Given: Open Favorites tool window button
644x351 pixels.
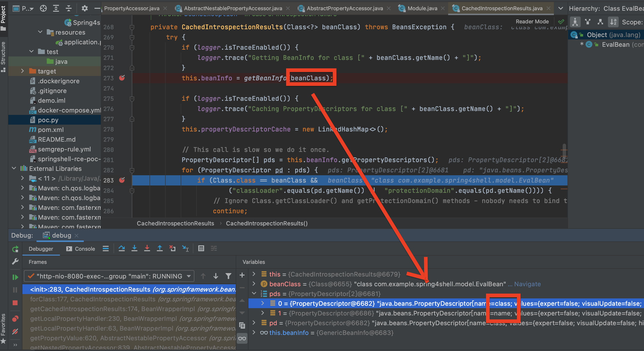Looking at the screenshot, I should coord(3,328).
